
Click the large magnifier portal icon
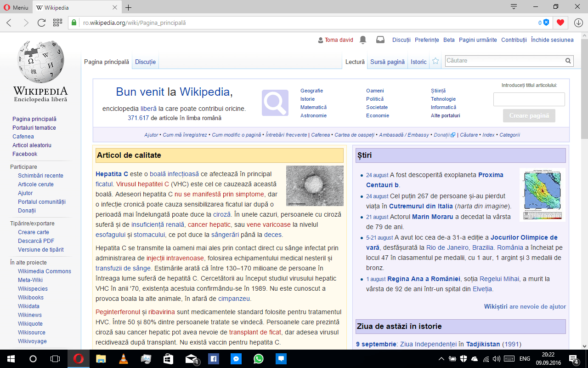click(275, 103)
